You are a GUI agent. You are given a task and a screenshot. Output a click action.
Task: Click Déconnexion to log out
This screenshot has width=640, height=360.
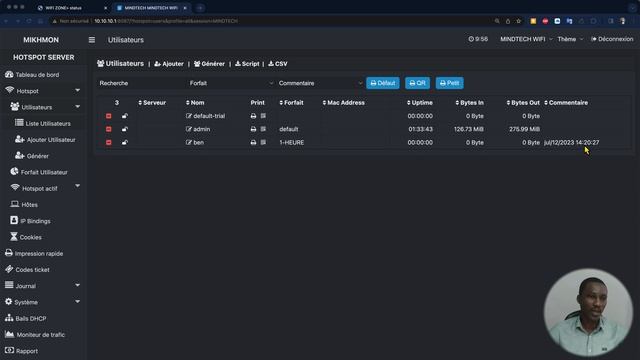click(612, 39)
